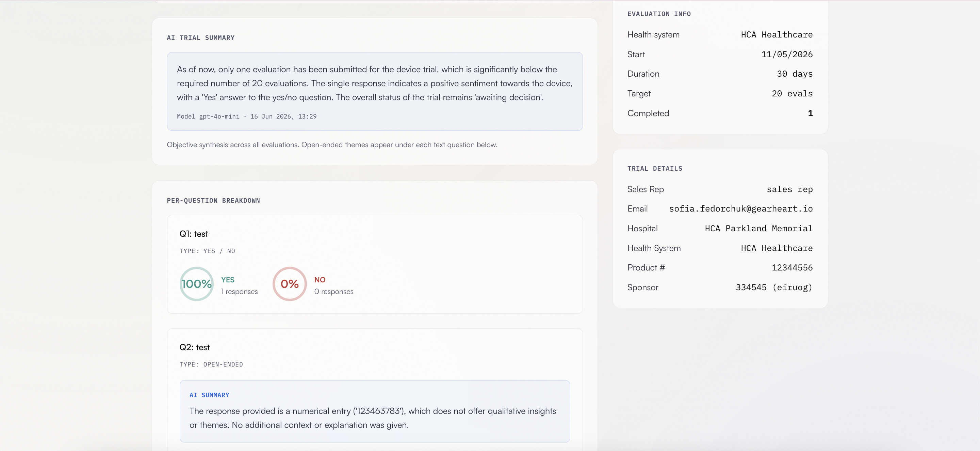Viewport: 980px width, 451px height.
Task: Click the 'Q1: test' question title
Action: [194, 234]
